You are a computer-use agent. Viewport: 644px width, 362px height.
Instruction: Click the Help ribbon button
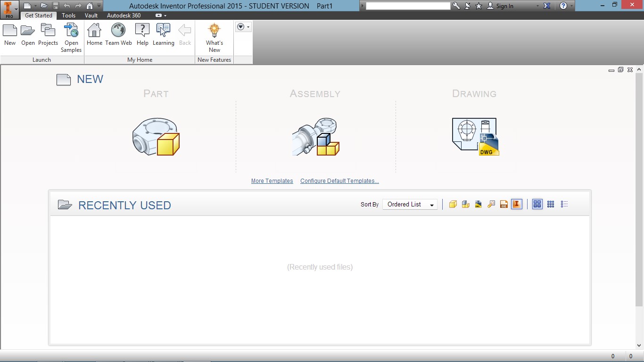142,35
